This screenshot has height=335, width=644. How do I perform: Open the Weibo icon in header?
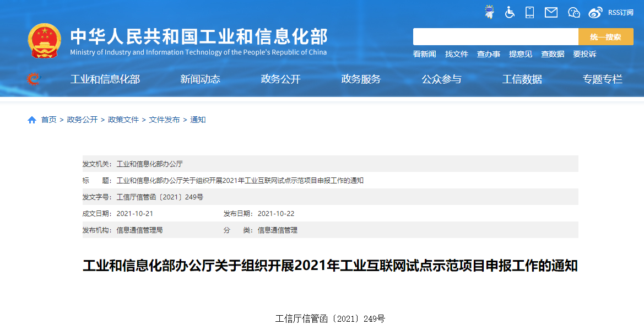pos(596,12)
